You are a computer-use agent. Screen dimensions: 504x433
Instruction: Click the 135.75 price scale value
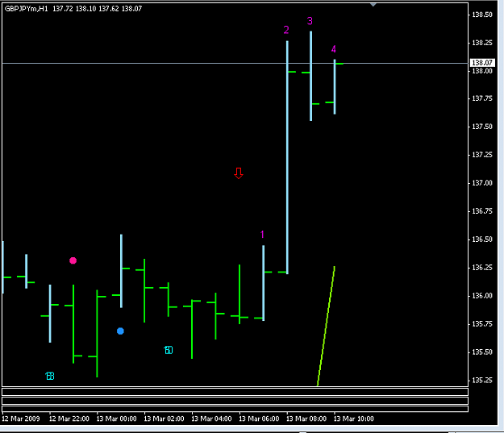point(481,324)
